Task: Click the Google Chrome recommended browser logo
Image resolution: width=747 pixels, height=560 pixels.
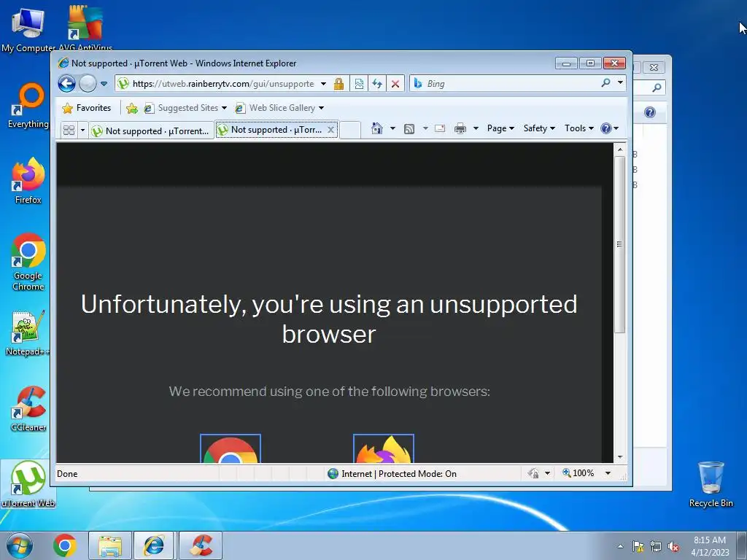Action: click(x=231, y=448)
